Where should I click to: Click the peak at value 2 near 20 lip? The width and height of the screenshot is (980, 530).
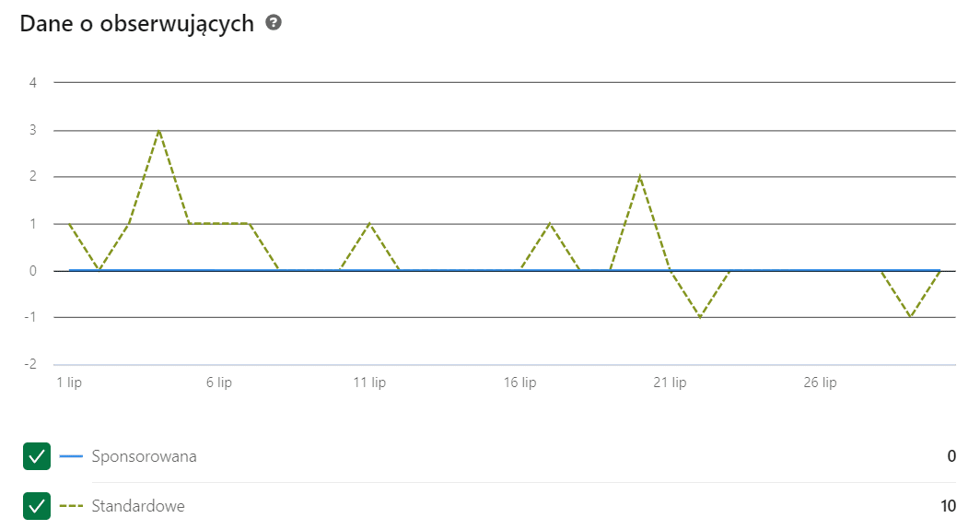640,177
